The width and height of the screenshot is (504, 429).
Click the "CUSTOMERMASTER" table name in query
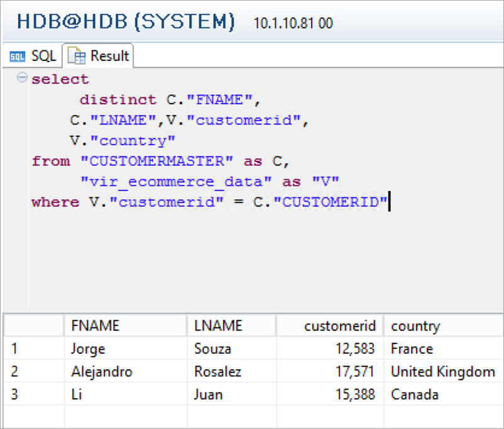(x=156, y=161)
